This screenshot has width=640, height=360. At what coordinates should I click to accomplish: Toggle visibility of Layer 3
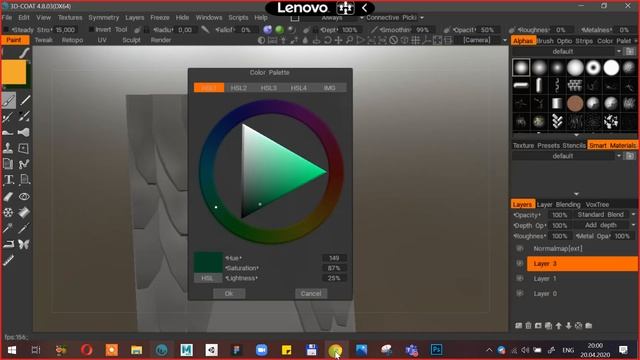coord(520,264)
